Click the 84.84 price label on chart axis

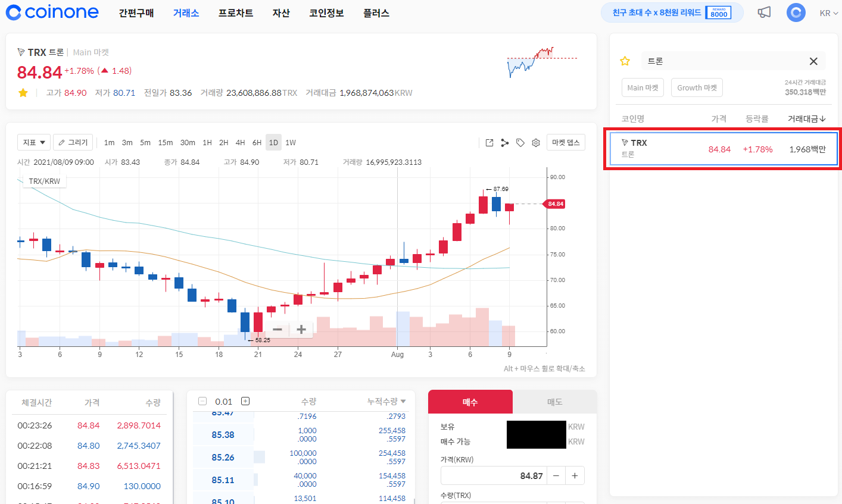(555, 204)
